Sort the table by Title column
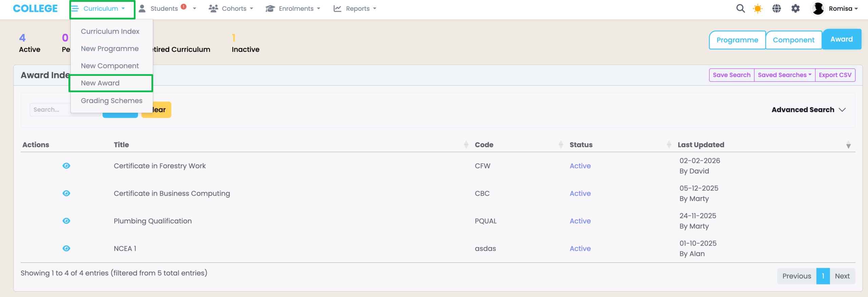This screenshot has height=297, width=868. (x=121, y=145)
